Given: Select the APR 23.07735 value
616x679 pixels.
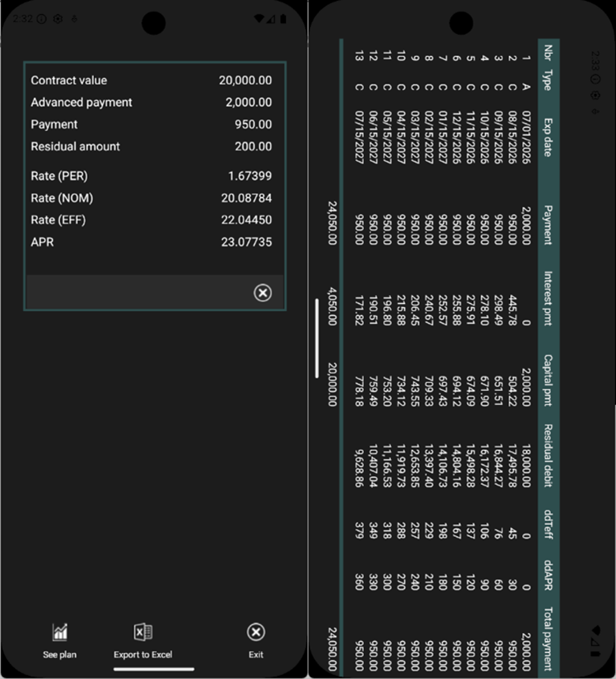Looking at the screenshot, I should 246,242.
